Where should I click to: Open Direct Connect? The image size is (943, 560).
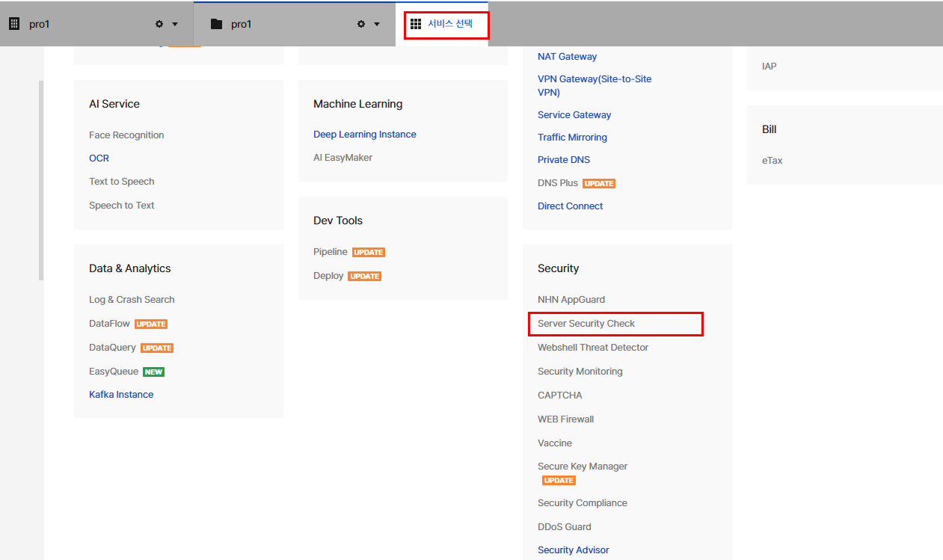(570, 206)
